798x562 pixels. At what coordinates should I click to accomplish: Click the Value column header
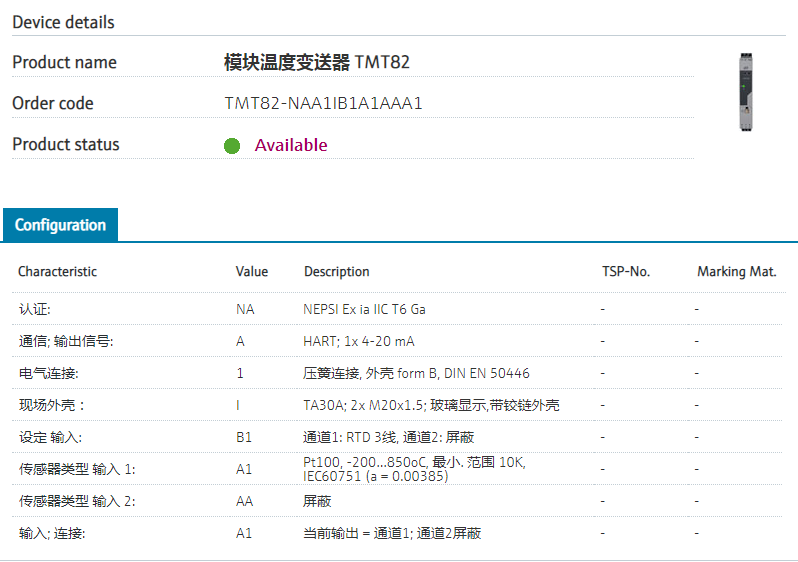252,271
